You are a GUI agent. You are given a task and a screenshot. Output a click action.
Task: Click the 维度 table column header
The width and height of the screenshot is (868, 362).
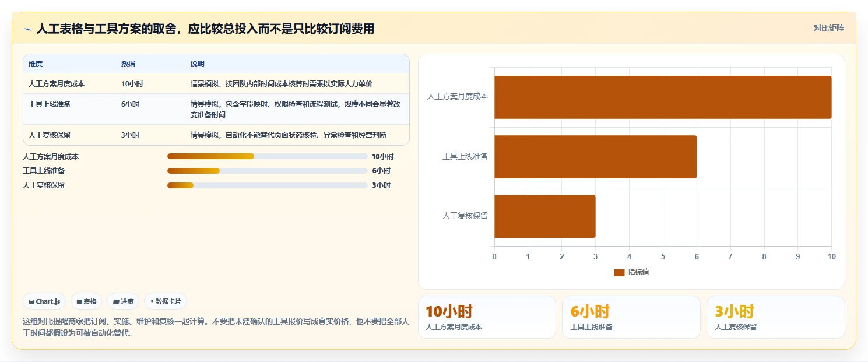(x=36, y=64)
